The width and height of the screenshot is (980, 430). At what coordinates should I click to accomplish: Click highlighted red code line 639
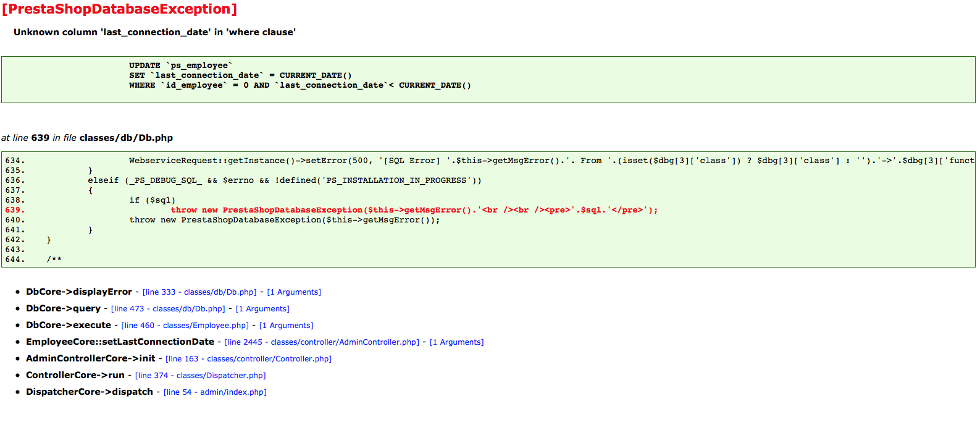414,210
